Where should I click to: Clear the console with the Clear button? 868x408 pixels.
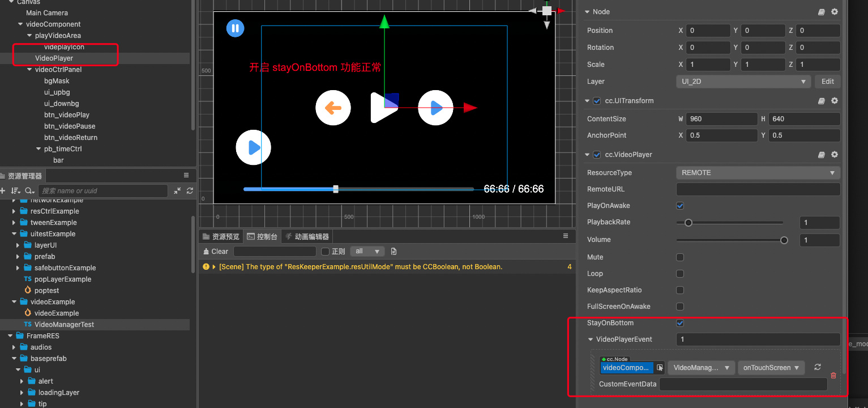pyautogui.click(x=216, y=252)
